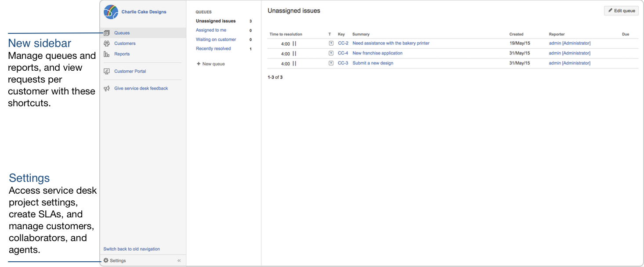Open the Customer Portal link
Image resolution: width=644 pixels, height=267 pixels.
[130, 71]
